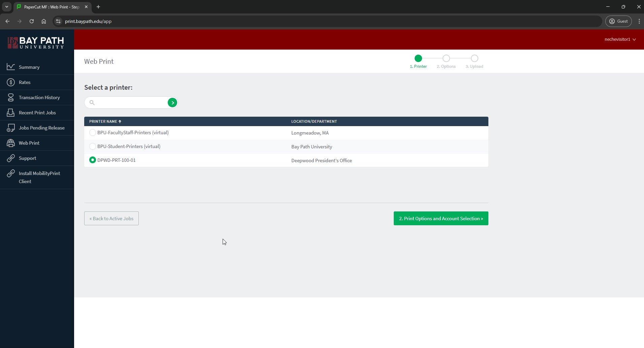
Task: Click the Rates dollar icon
Action: coord(11,82)
